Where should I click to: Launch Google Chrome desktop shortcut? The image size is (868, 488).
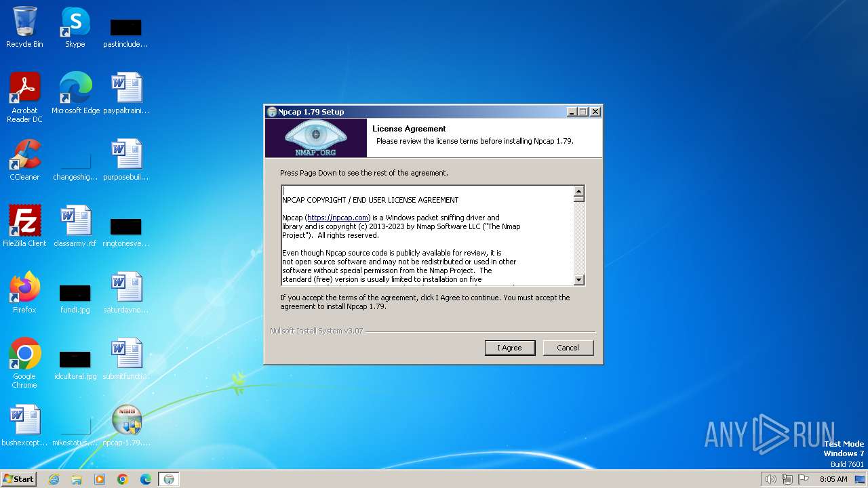click(x=24, y=363)
